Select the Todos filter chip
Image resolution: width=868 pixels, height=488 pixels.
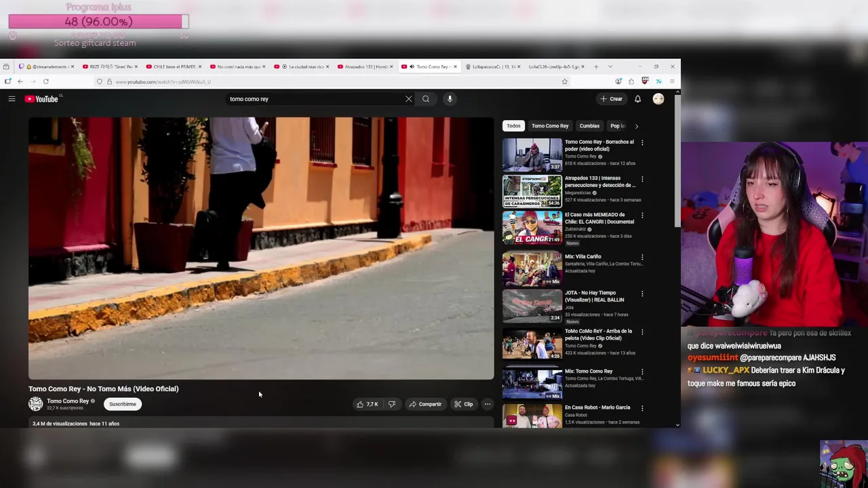click(513, 126)
